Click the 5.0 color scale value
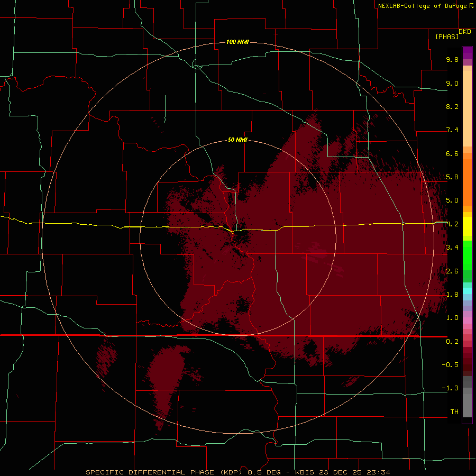The width and height of the screenshot is (476, 476). pos(452,200)
